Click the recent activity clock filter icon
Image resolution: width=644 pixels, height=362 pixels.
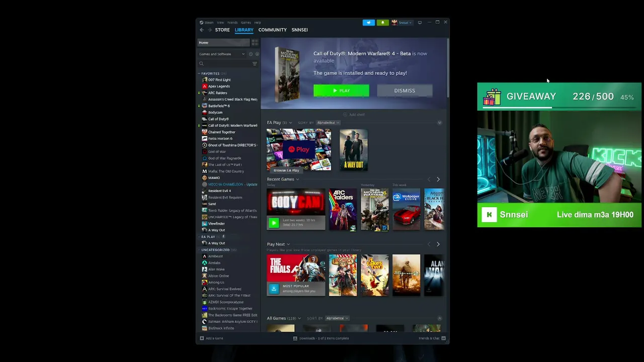pos(251,54)
